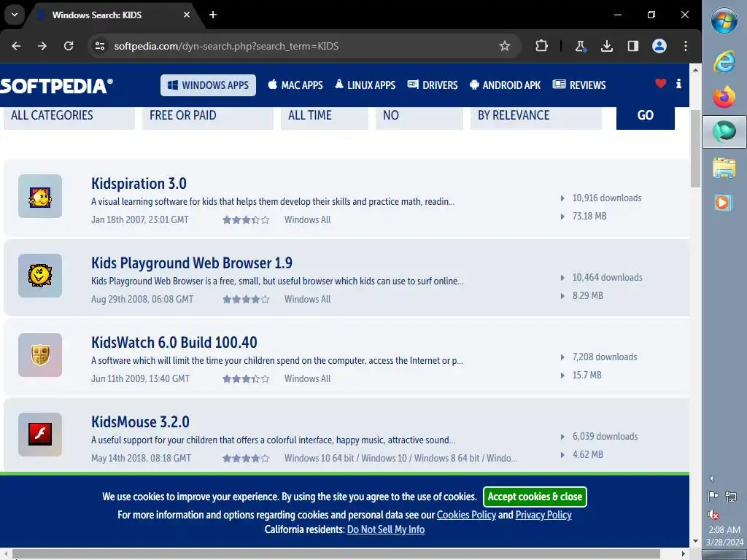Viewport: 747px width, 560px height.
Task: Click the GO search button
Action: (646, 117)
